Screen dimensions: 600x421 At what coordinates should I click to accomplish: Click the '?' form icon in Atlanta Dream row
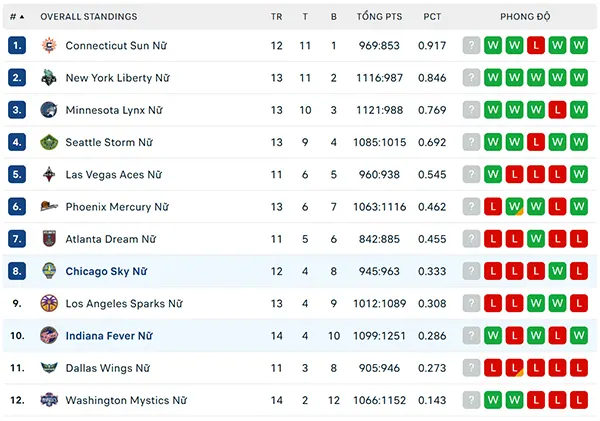[471, 239]
